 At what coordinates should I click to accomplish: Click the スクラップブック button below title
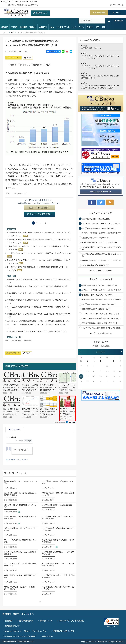tap(13, 58)
